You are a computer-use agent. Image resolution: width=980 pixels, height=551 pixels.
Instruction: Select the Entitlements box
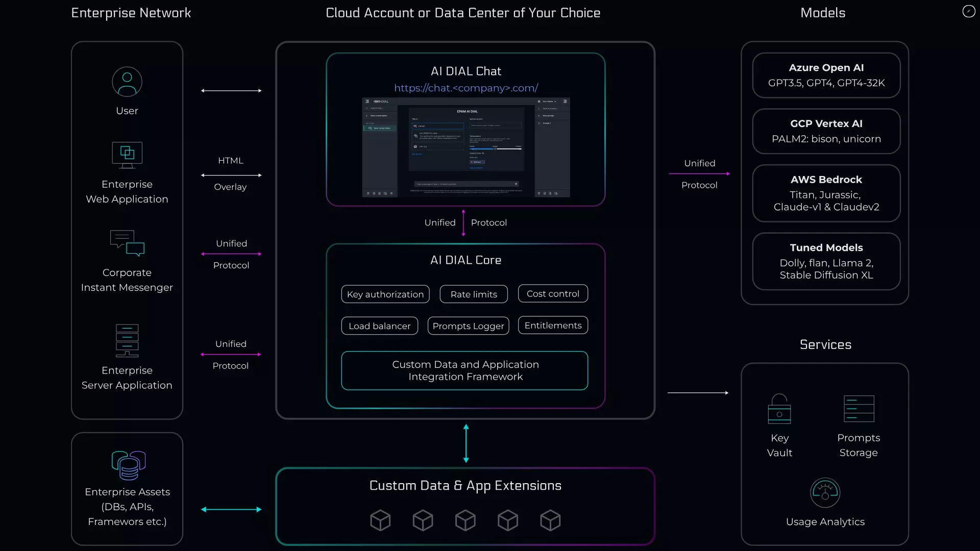click(553, 325)
